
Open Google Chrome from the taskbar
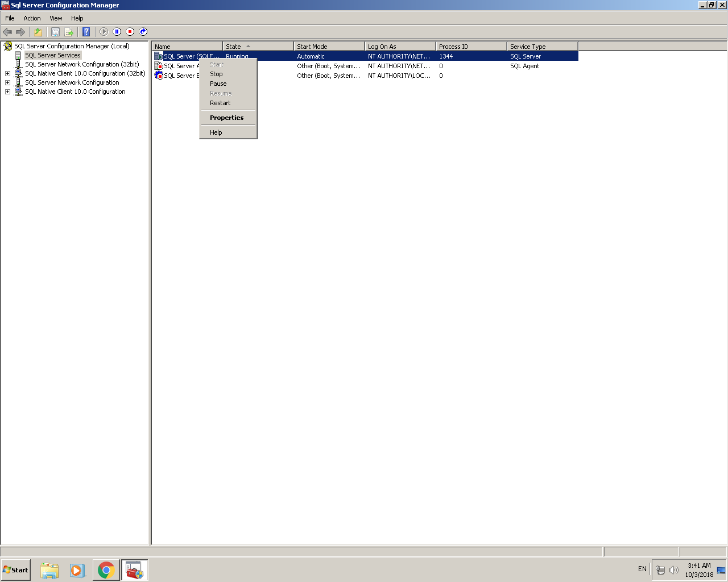click(x=106, y=570)
